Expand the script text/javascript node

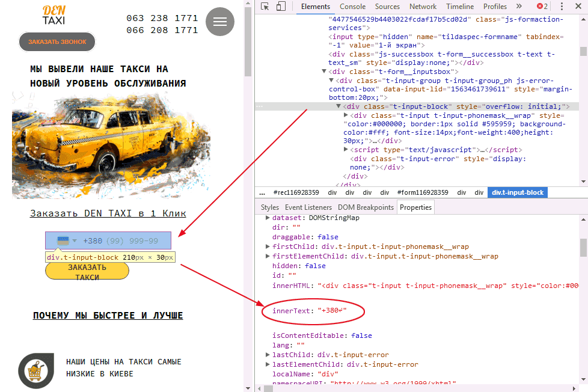(x=346, y=149)
